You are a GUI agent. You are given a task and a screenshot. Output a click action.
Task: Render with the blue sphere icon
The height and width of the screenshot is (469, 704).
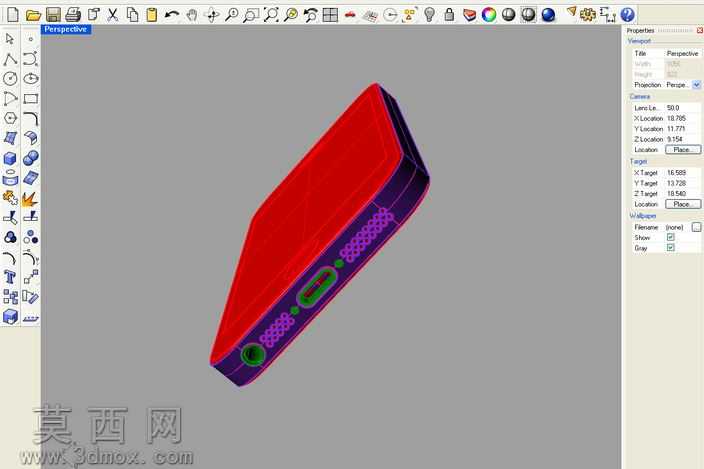click(548, 15)
